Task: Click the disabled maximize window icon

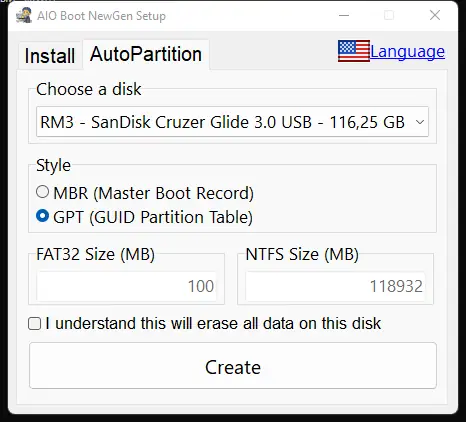Action: point(389,15)
